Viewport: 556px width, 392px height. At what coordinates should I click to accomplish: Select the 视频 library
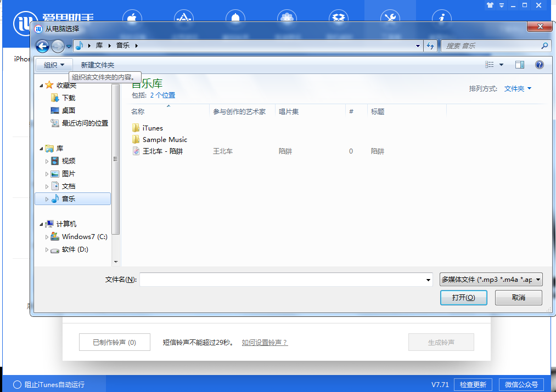pos(69,161)
